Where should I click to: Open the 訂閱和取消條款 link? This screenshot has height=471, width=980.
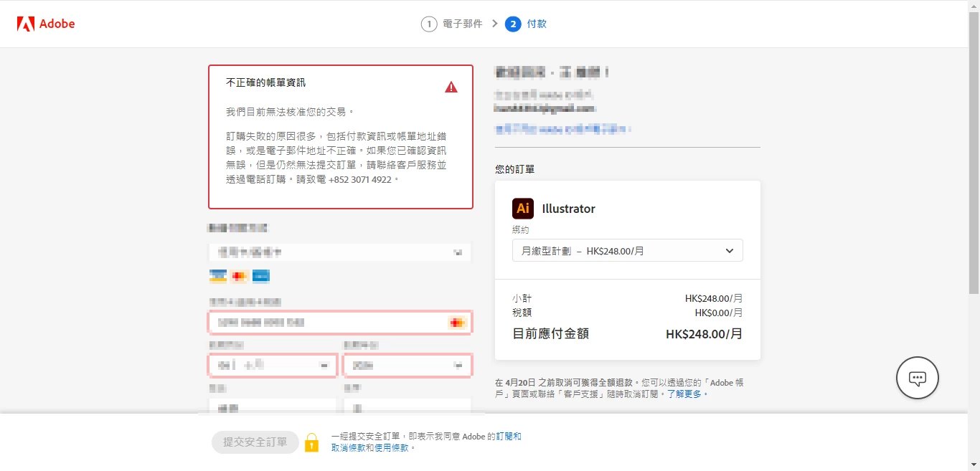[x=427, y=442]
